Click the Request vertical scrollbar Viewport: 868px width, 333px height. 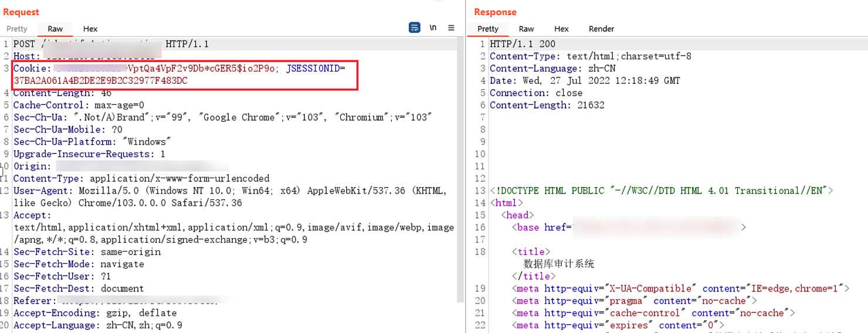coord(460,176)
